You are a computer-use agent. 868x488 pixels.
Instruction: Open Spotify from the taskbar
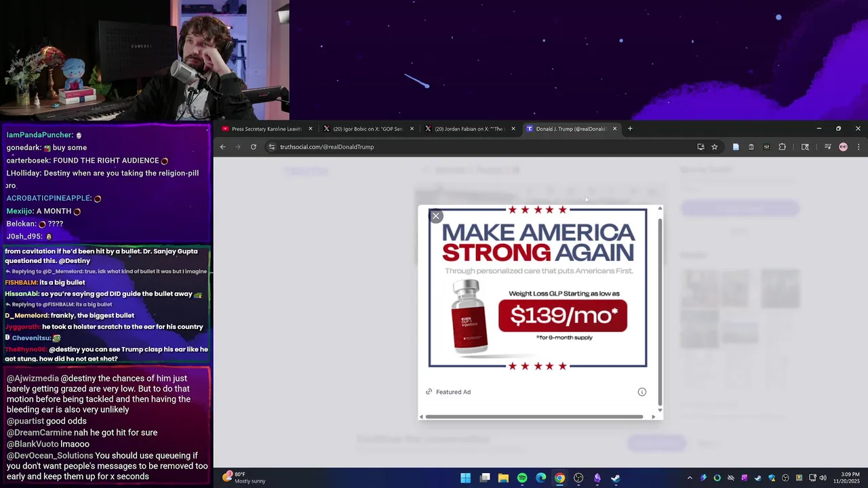(522, 478)
